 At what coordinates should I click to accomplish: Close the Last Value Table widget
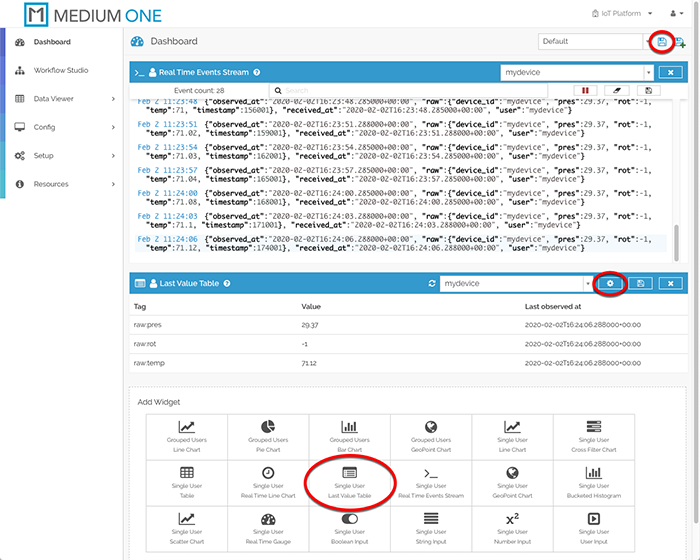(x=671, y=284)
